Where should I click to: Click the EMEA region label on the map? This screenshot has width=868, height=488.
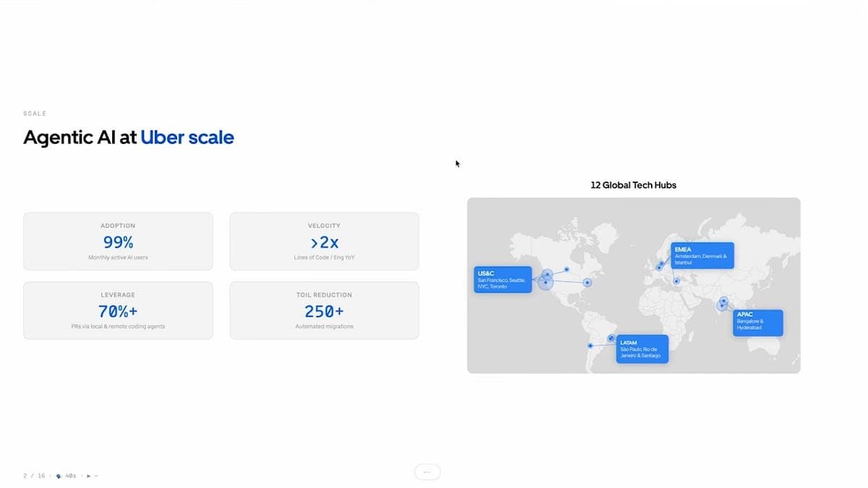point(702,255)
